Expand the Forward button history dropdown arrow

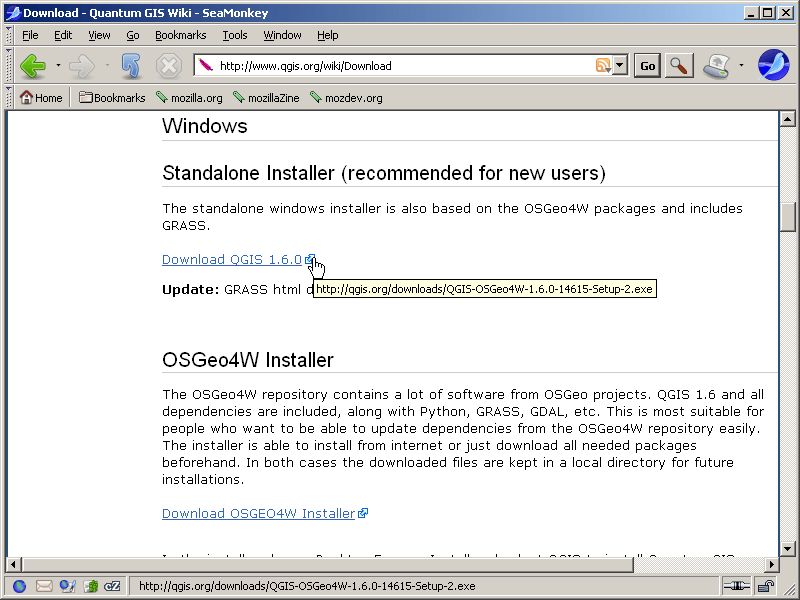107,65
